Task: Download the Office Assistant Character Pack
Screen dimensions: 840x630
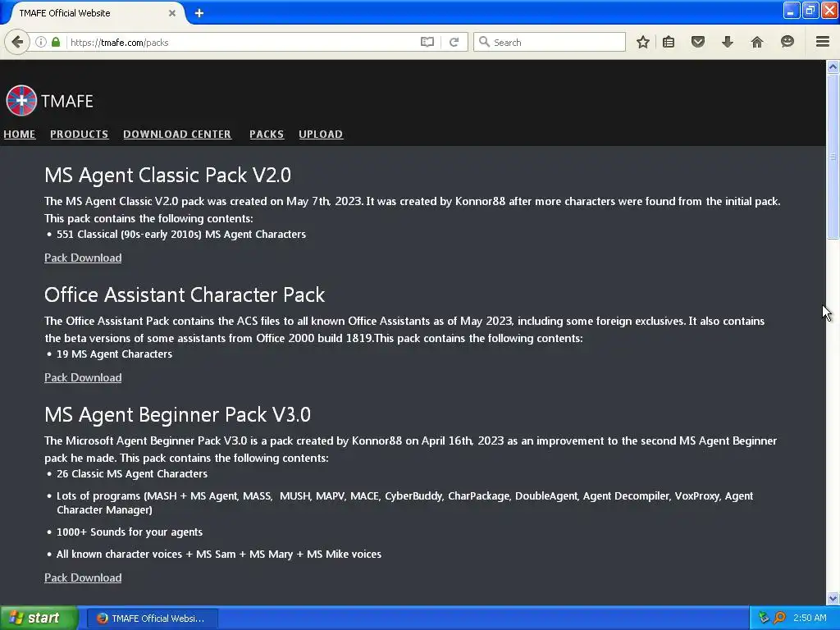Action: [83, 377]
